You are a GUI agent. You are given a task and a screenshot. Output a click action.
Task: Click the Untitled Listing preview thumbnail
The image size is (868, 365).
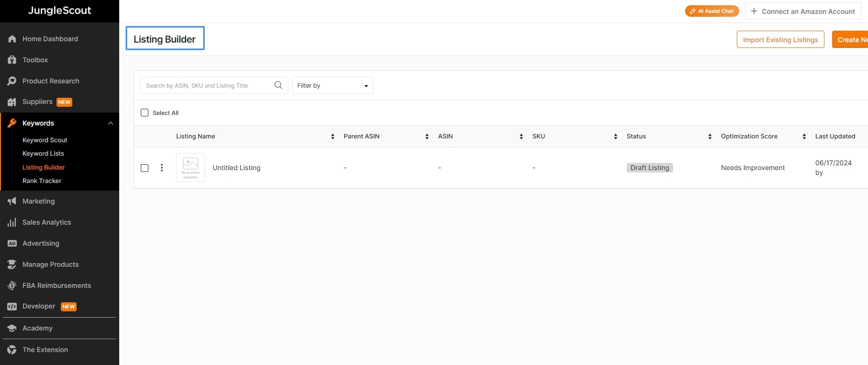(x=191, y=168)
